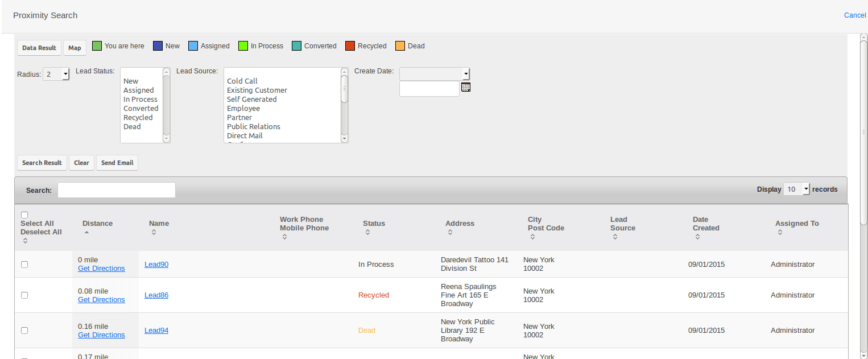Click inside the Search text field
868x359 pixels.
116,189
